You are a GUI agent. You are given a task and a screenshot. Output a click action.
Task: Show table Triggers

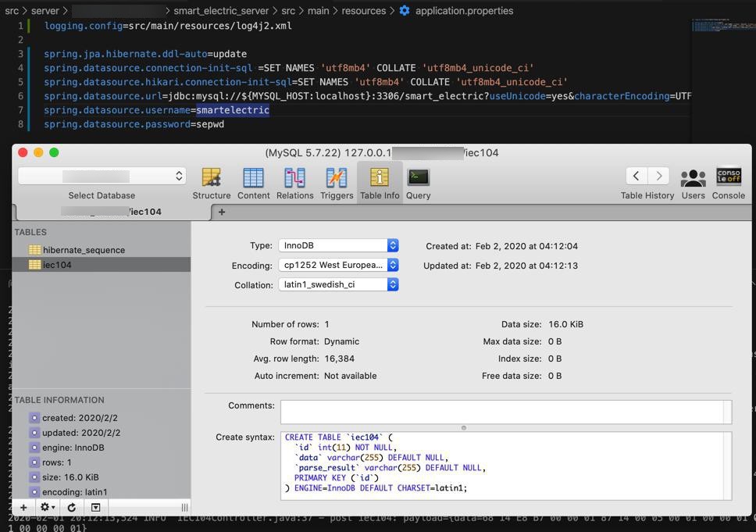(x=336, y=178)
